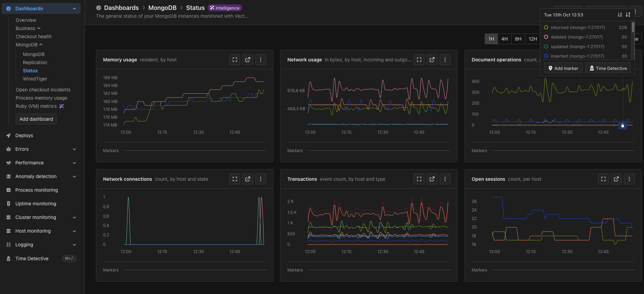This screenshot has width=644, height=294.
Task: Click the tooltip legend scrollbar
Action: pos(633,27)
